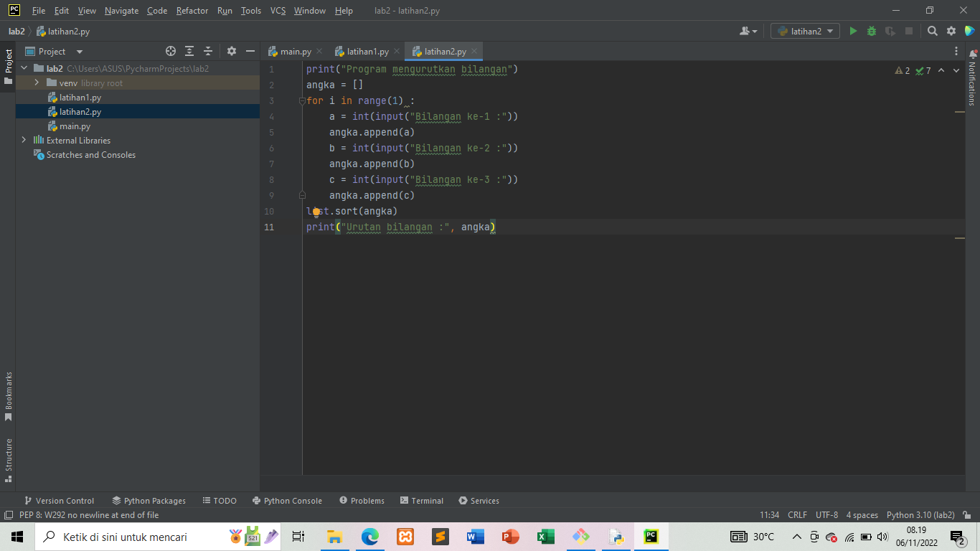Open IDE Settings via the gear icon
This screenshot has height=551, width=980.
pyautogui.click(x=951, y=31)
